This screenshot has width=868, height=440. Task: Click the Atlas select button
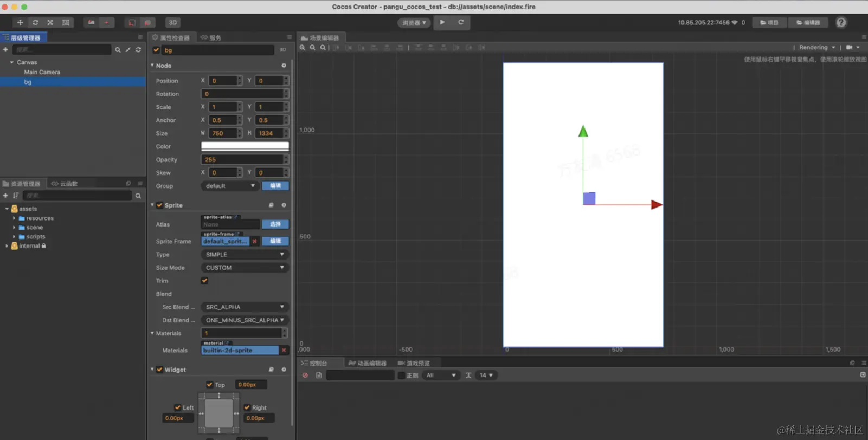[x=275, y=224]
